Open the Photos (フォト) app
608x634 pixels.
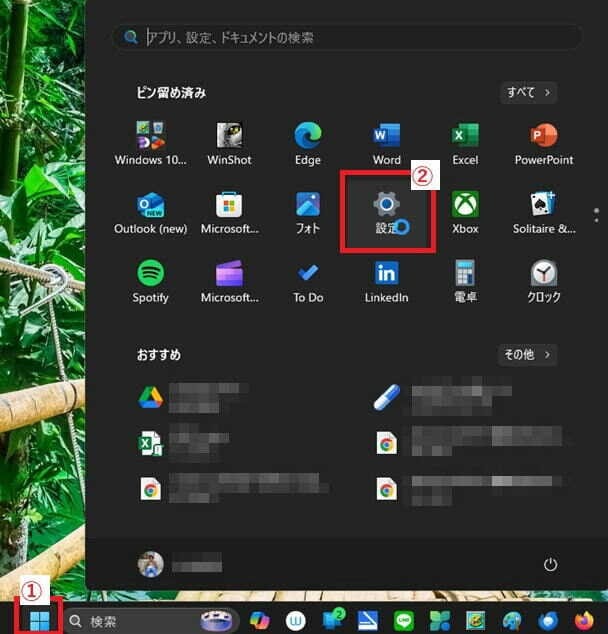point(308,210)
